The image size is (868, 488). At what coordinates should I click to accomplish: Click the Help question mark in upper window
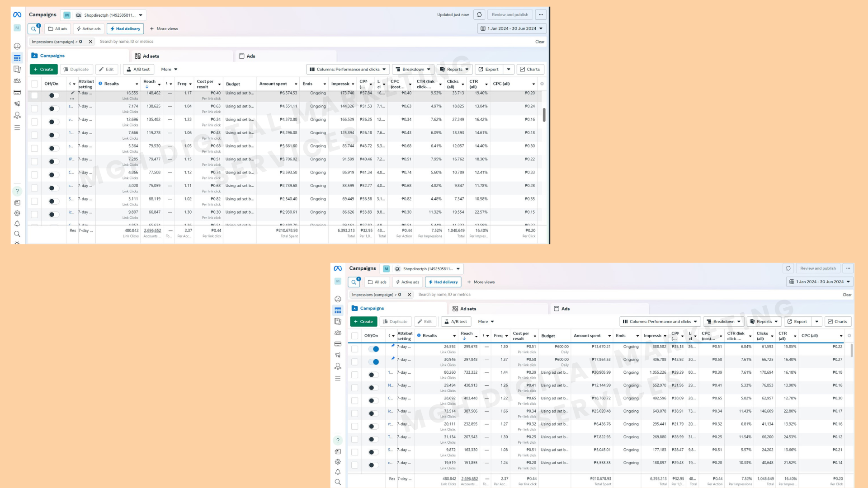point(17,191)
